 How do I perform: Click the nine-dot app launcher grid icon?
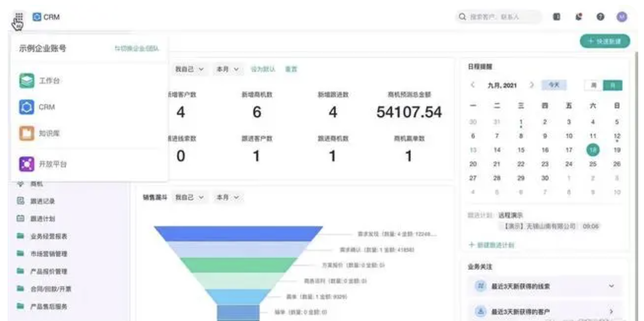[18, 17]
